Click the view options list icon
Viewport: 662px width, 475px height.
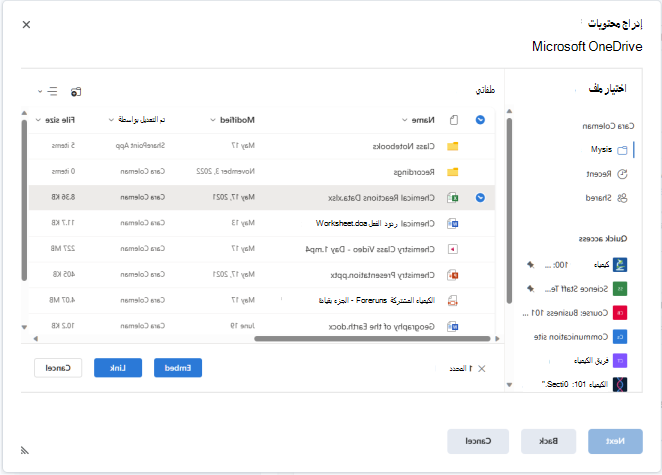52,91
